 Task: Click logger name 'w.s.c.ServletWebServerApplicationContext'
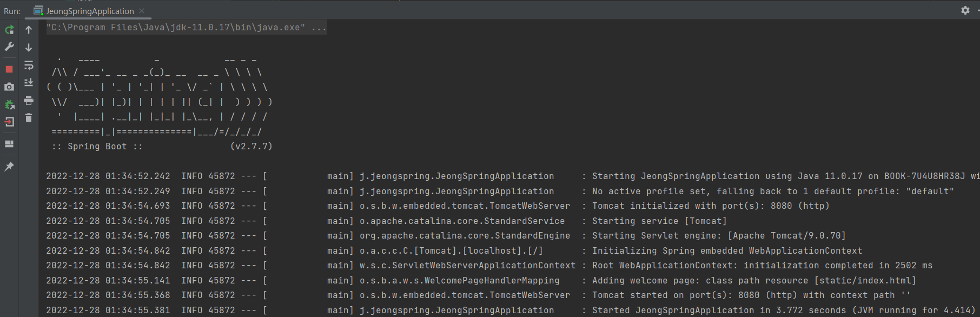[x=468, y=266]
